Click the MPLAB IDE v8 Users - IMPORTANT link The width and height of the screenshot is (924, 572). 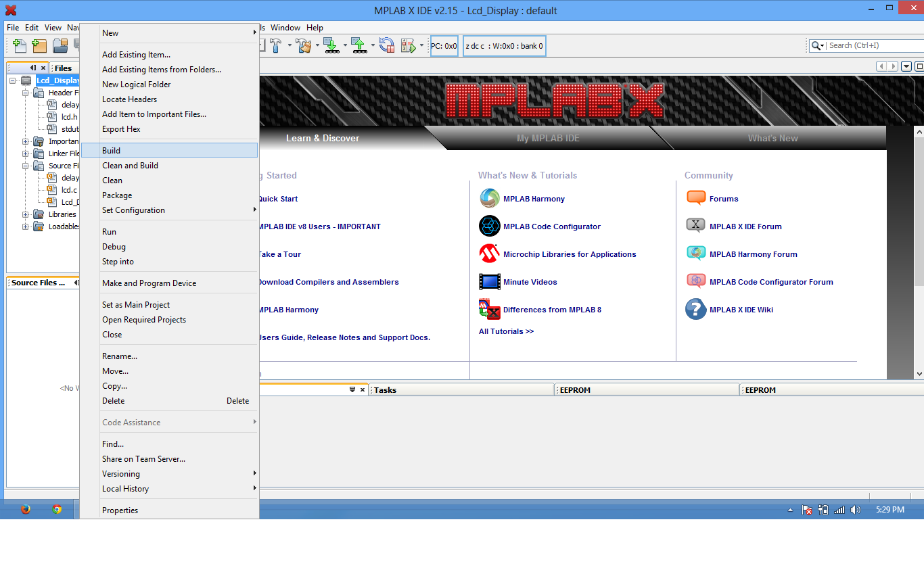(x=319, y=227)
